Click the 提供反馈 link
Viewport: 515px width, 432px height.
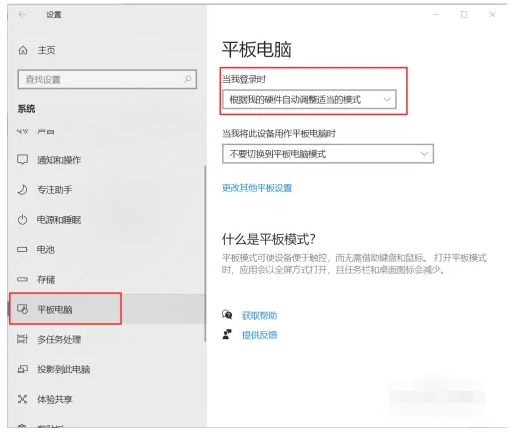click(x=259, y=335)
